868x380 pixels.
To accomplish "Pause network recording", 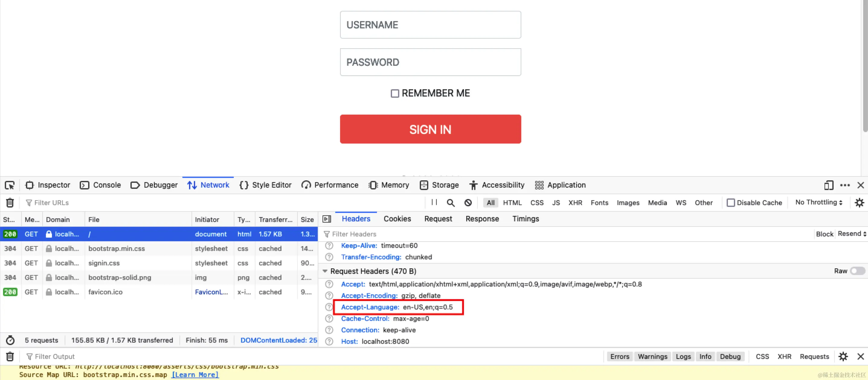I will pyautogui.click(x=434, y=202).
